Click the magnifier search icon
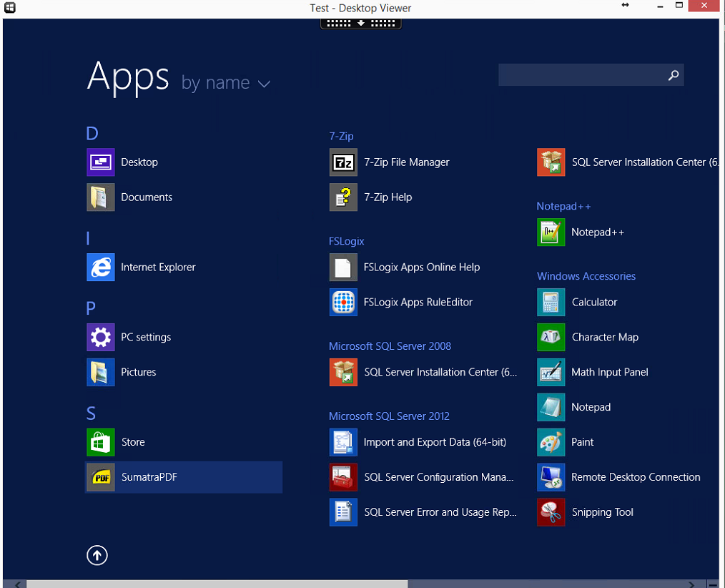725x588 pixels. point(674,75)
